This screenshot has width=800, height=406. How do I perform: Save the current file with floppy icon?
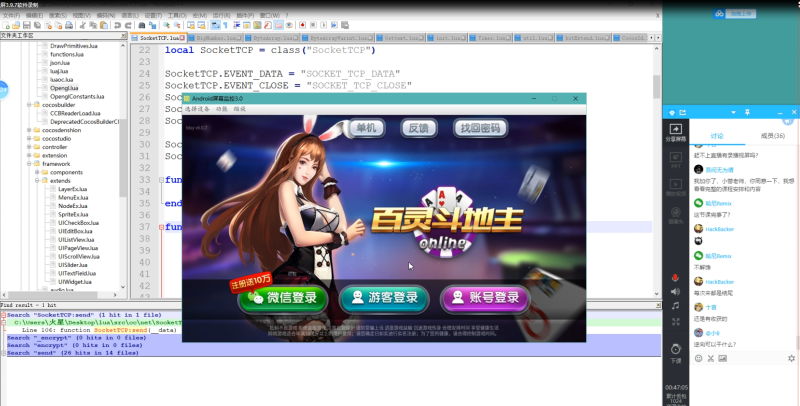tap(27, 25)
